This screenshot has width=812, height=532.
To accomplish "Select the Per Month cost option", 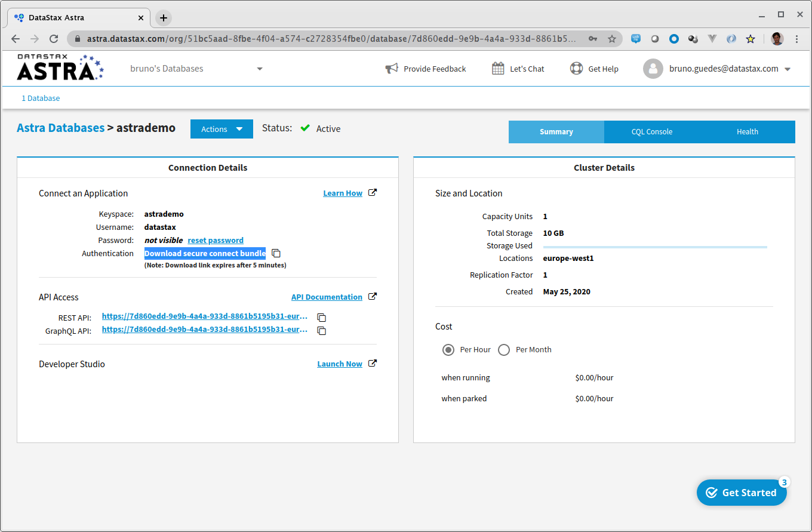I will tap(504, 349).
